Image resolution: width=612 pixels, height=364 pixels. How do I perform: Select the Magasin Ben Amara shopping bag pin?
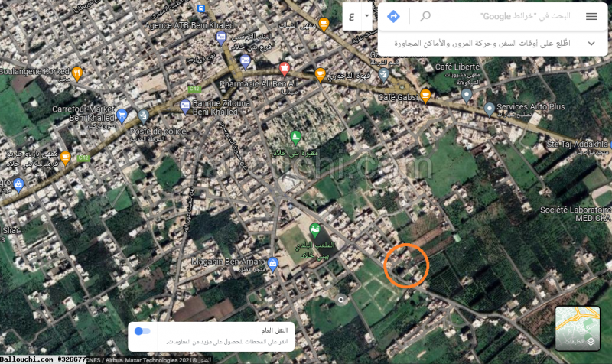273,265
